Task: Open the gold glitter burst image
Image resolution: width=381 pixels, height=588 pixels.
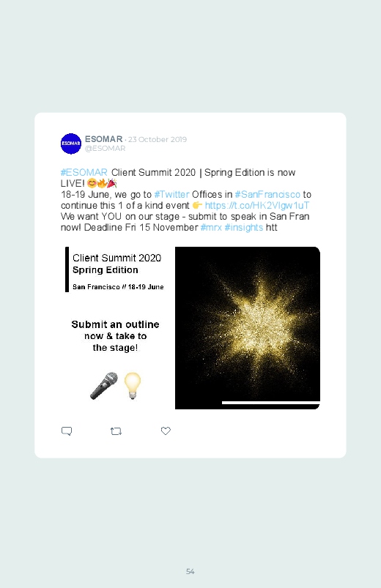Action: pyautogui.click(x=248, y=328)
